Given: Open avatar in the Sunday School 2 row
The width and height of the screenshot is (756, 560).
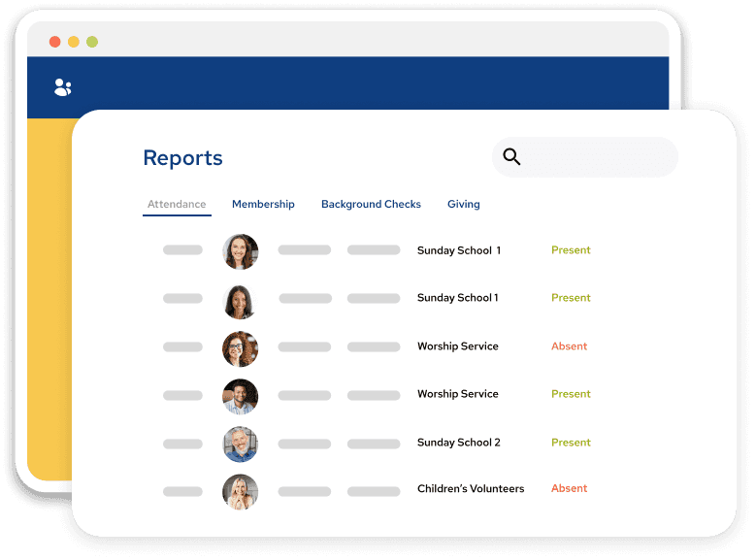Looking at the screenshot, I should [x=240, y=445].
